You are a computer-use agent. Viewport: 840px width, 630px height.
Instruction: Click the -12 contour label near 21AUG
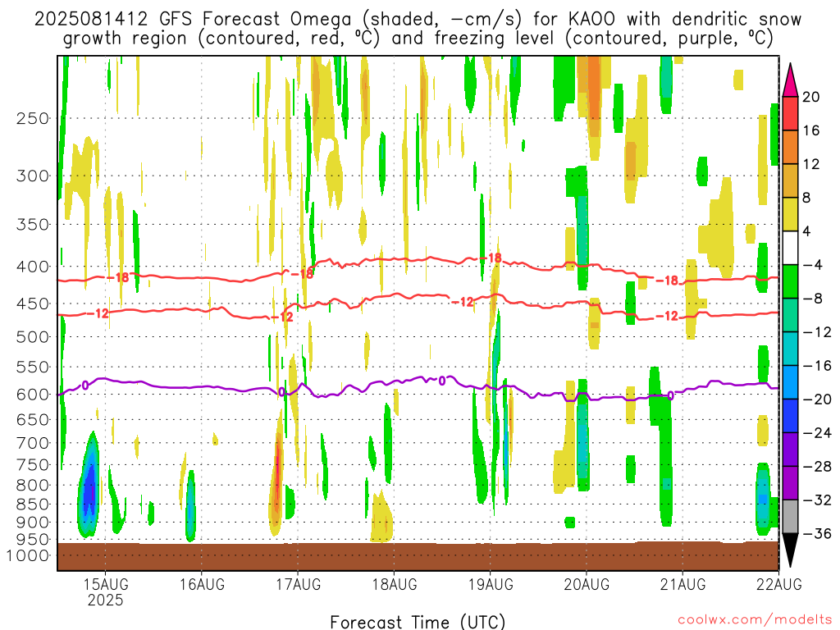point(667,316)
